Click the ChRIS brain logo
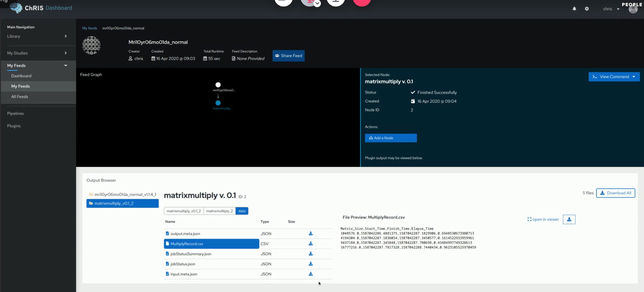The height and width of the screenshot is (292, 644). coord(16,8)
